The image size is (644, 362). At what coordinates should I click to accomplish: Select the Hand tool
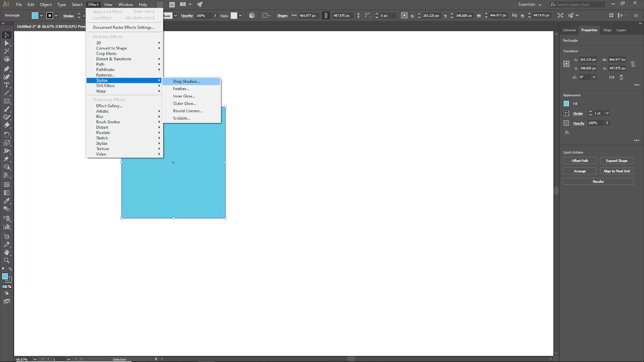point(6,252)
